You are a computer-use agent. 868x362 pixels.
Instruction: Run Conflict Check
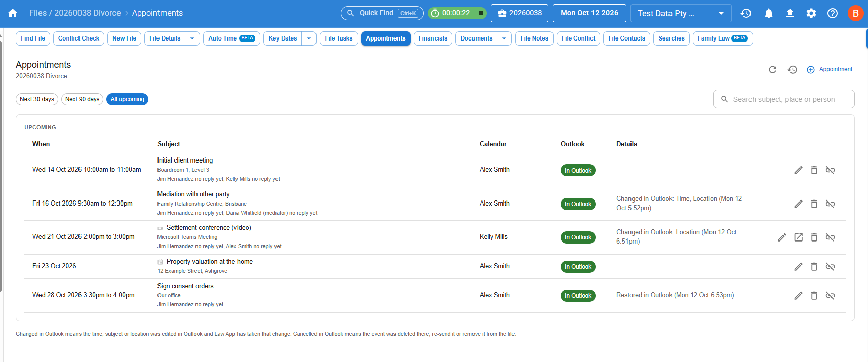point(79,38)
